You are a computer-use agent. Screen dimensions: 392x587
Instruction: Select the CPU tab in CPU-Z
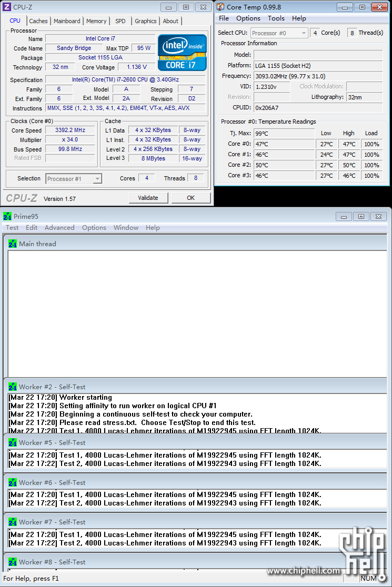[15, 21]
